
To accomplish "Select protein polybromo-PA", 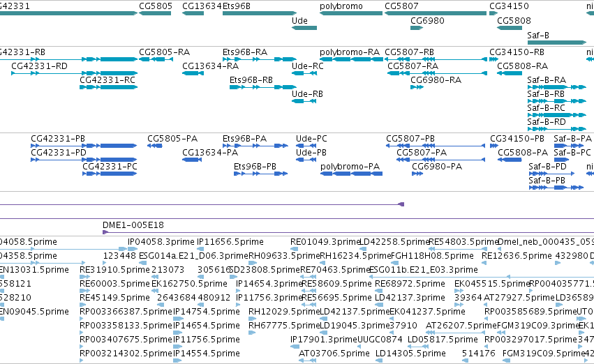I will tap(350, 167).
